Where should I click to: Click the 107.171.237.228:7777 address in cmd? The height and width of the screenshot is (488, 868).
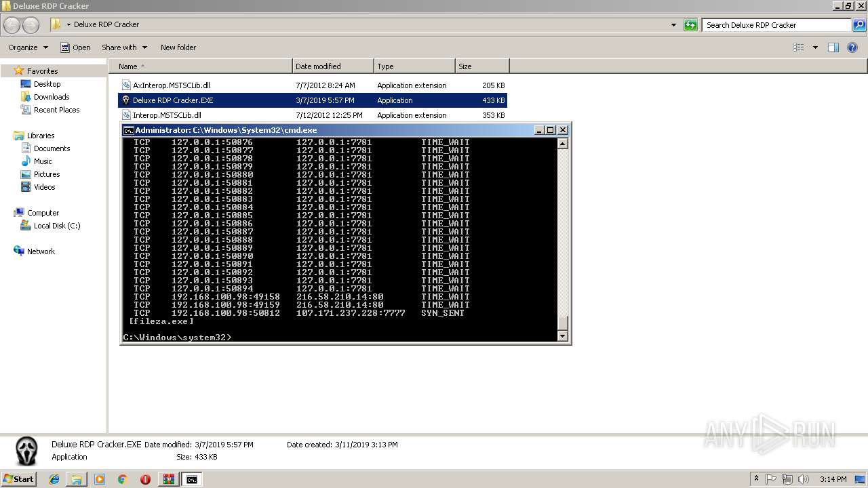tap(351, 312)
